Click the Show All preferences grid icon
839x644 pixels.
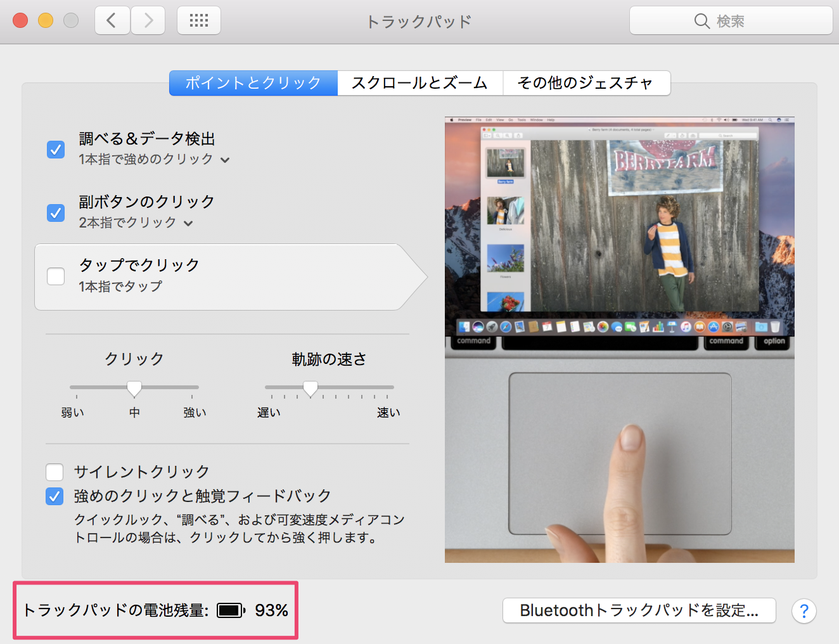(198, 20)
